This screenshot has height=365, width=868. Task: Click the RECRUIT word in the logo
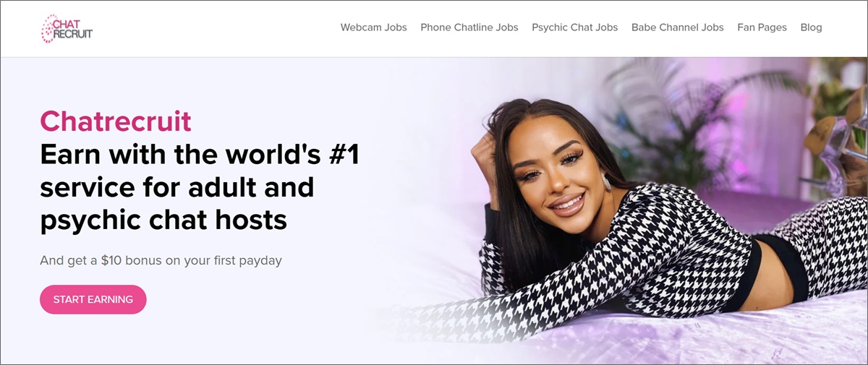click(x=73, y=33)
